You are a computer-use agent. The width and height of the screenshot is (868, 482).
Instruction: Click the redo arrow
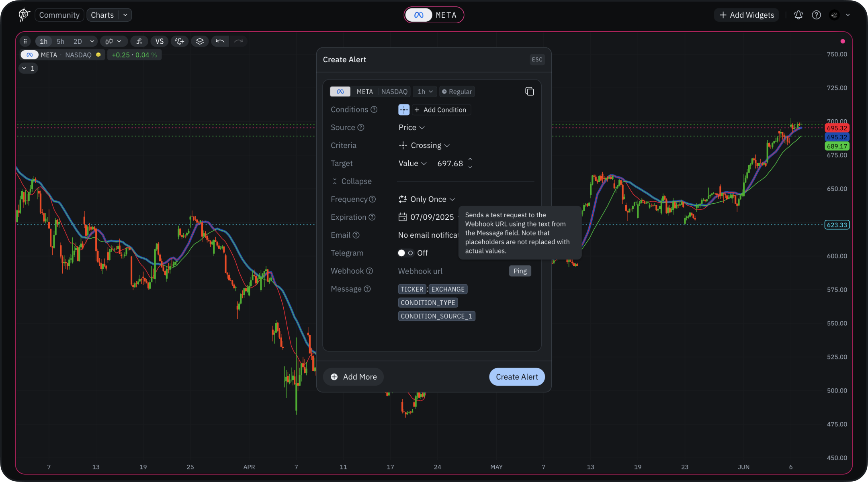[238, 41]
